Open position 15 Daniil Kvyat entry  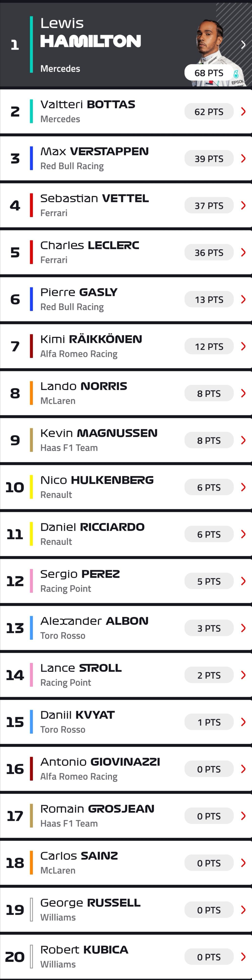[126, 722]
